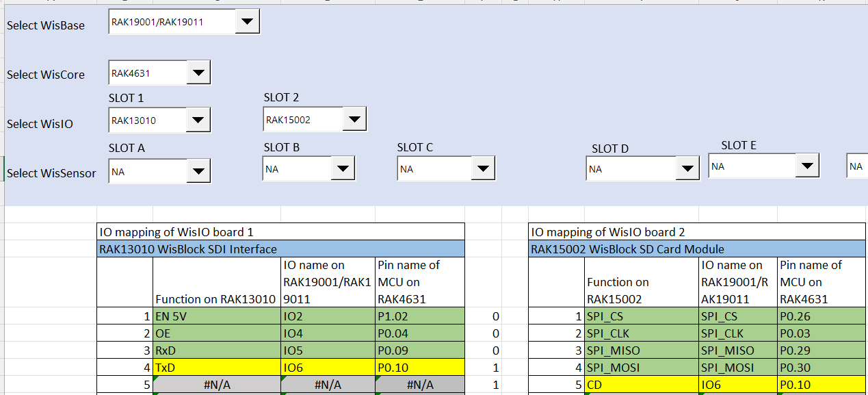This screenshot has width=868, height=395.
Task: Click the EN 5V function cell
Action: (x=216, y=317)
